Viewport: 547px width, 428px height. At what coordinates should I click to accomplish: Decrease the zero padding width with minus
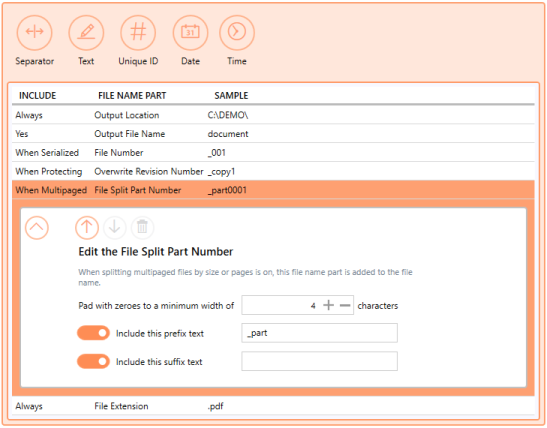pyautogui.click(x=345, y=306)
